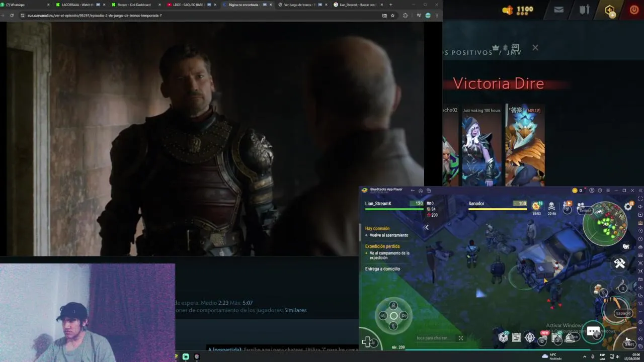
Task: Click the 'Victoria Dire' result banner
Action: pos(498,83)
